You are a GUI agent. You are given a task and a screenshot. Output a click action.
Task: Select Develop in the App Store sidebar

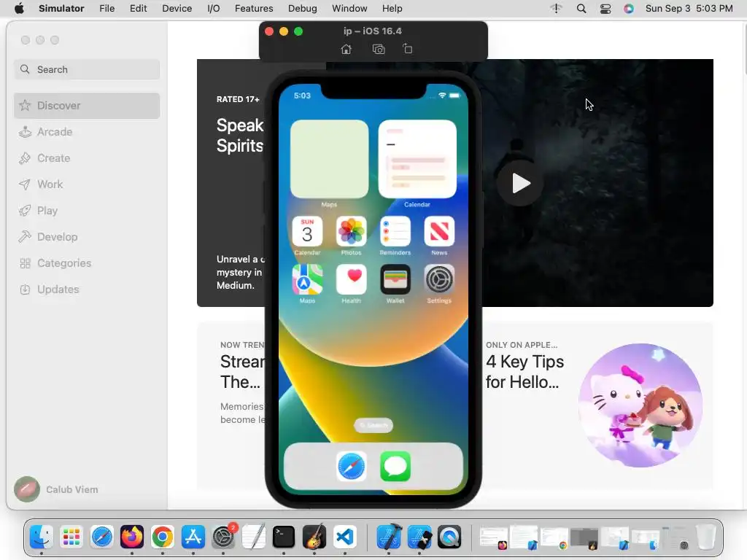coord(87,237)
